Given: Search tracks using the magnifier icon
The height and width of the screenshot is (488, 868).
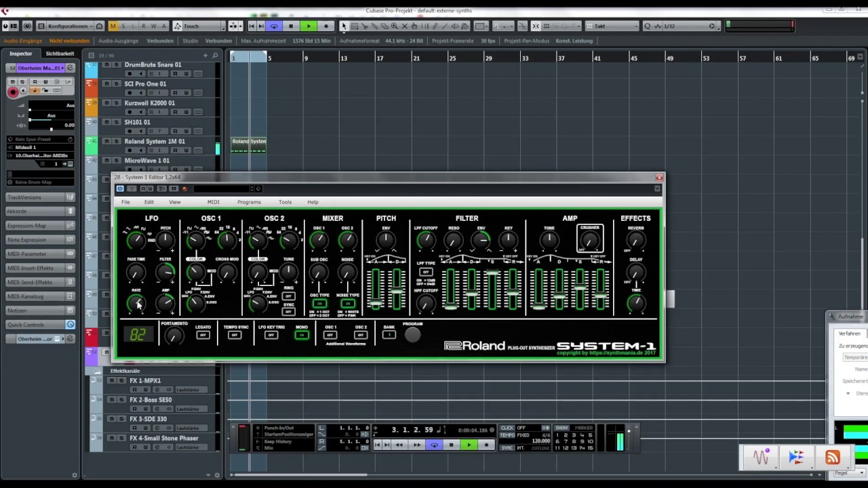Looking at the screenshot, I should 216,55.
